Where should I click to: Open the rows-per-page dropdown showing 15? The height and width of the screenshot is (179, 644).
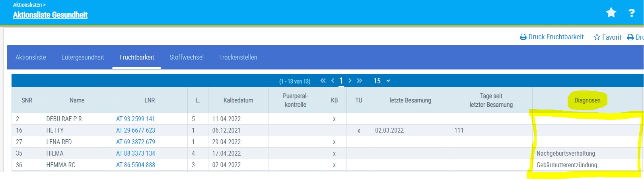382,81
